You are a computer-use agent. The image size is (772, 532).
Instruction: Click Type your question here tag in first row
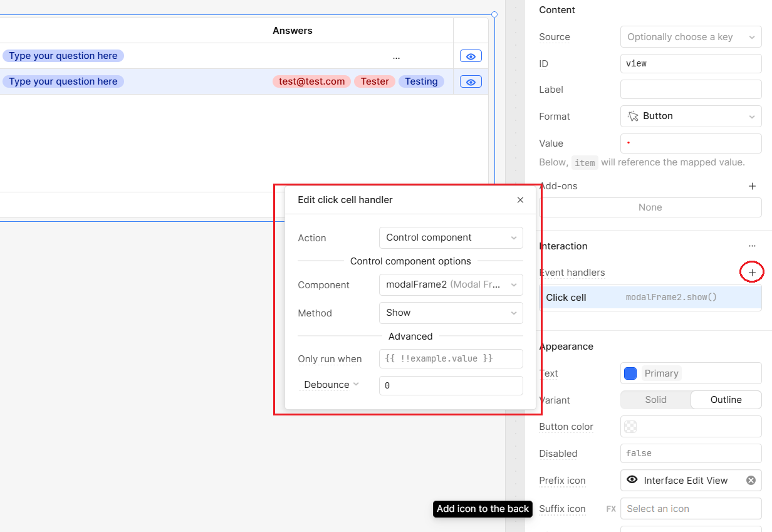click(63, 56)
